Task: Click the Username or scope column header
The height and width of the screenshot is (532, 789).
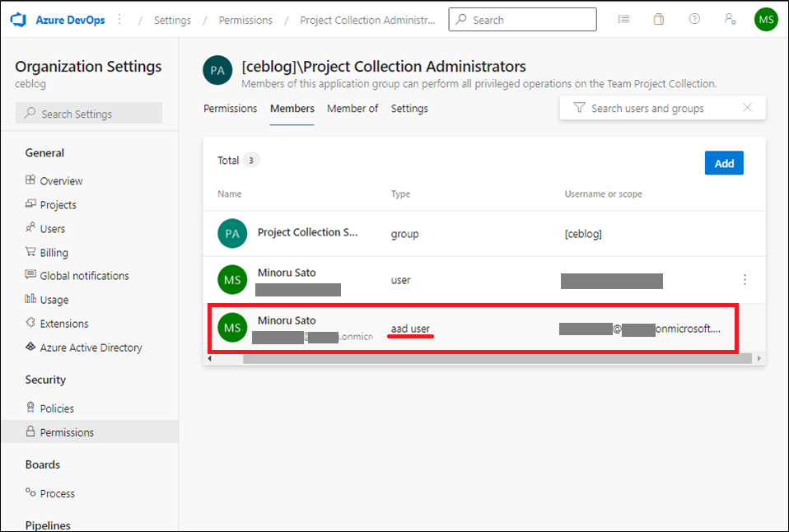Action: pyautogui.click(x=604, y=194)
